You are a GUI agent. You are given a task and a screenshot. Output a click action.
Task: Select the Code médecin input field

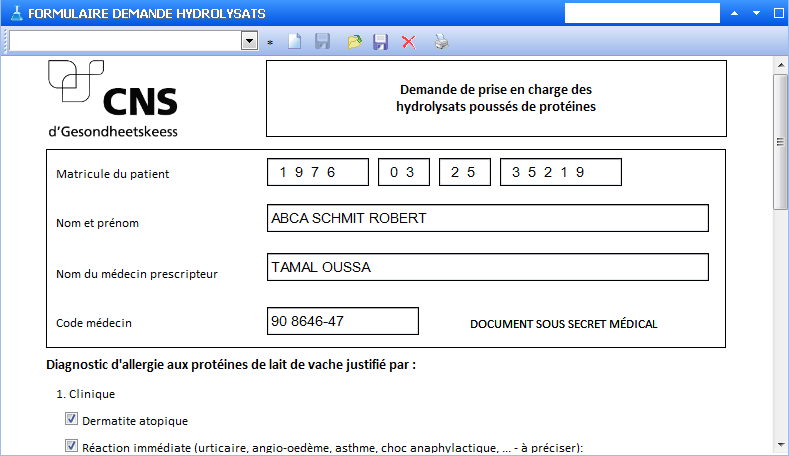point(343,321)
